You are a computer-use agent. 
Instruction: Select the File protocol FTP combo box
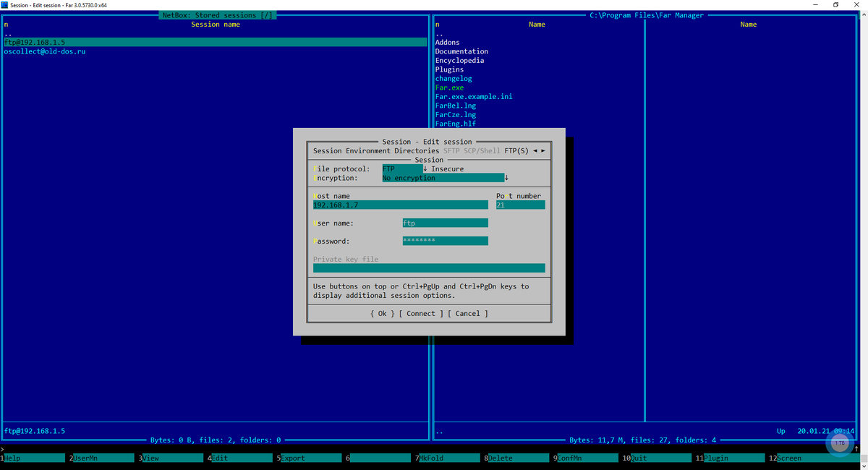[x=402, y=168]
